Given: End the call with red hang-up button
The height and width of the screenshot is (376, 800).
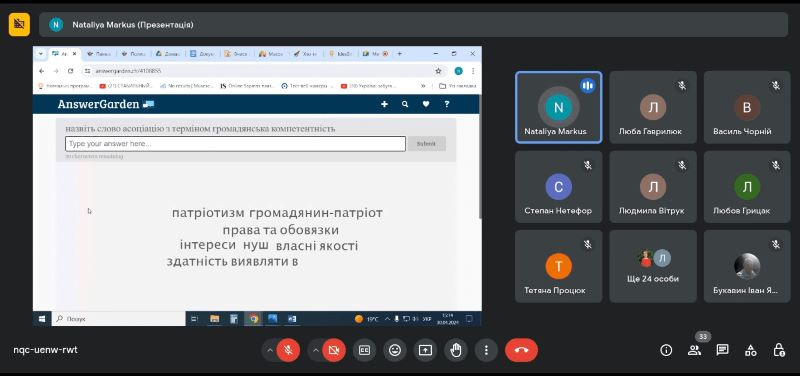Looking at the screenshot, I should click(x=521, y=350).
